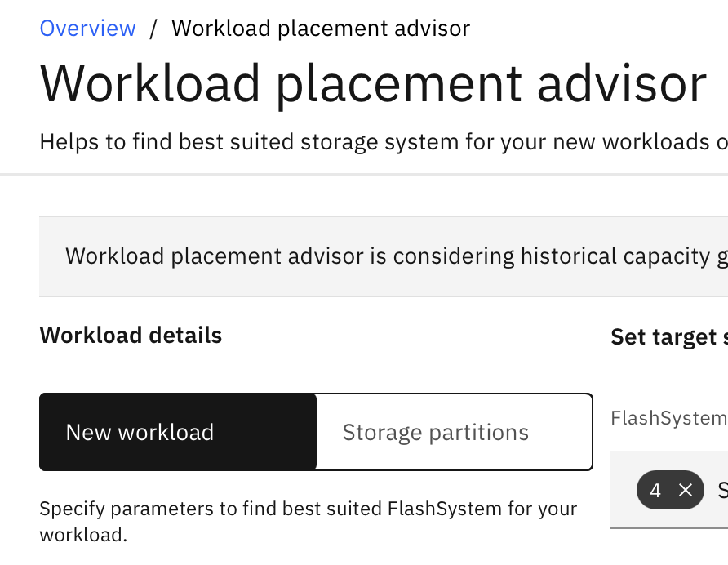This screenshot has height=565, width=728.
Task: Clear the 4 selected FlashSystem items
Action: click(x=686, y=490)
